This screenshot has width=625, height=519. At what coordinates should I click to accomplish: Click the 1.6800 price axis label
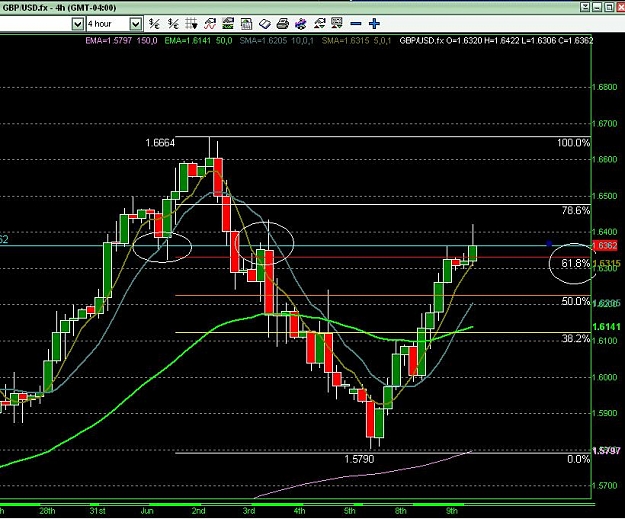point(605,87)
